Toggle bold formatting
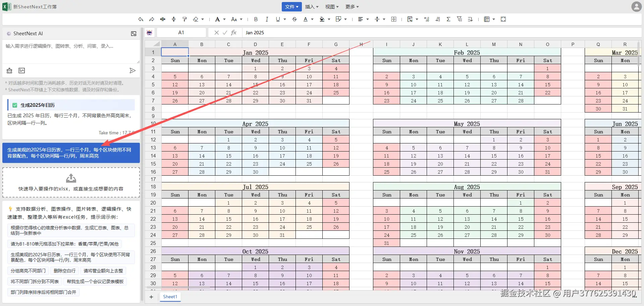 (x=256, y=19)
